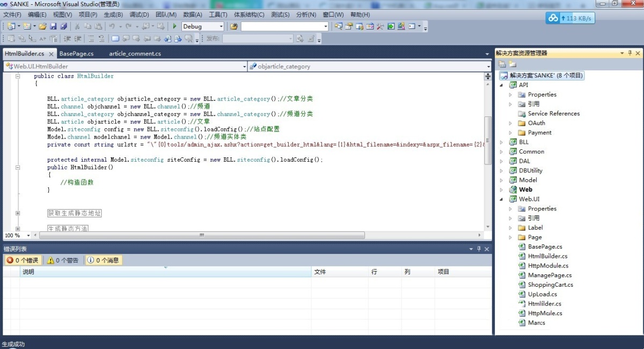The height and width of the screenshot is (349, 644).
Task: Click the Properties icon in Solution Explorer toolbar
Action: (502, 64)
